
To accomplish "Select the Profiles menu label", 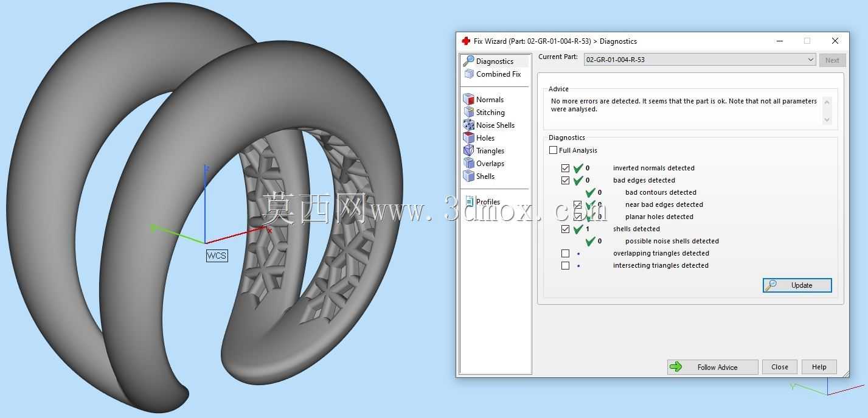I will click(488, 202).
